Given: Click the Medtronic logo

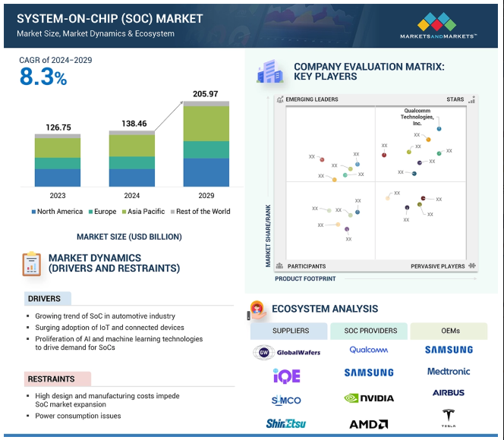Looking at the screenshot, I should 449,372.
